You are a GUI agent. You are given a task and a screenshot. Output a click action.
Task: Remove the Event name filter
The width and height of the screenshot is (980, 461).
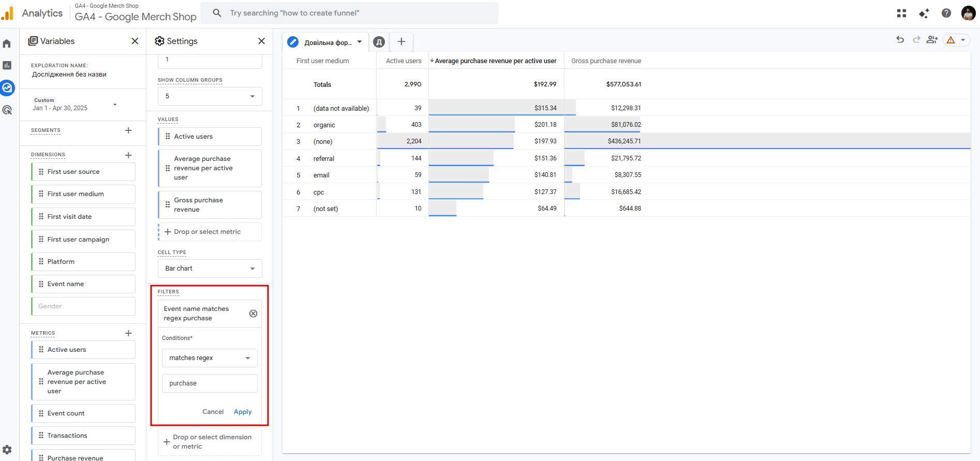point(253,314)
